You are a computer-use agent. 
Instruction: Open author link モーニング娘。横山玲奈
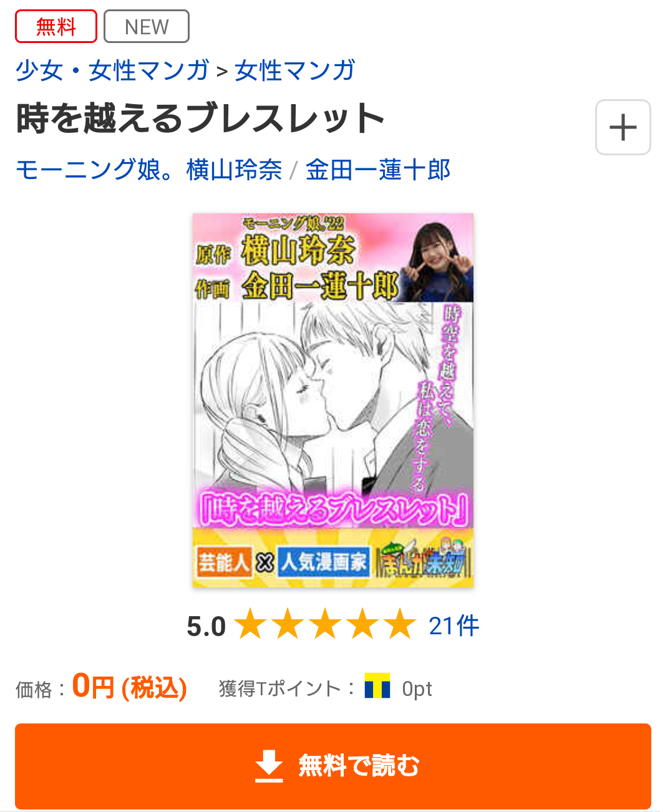point(148,170)
